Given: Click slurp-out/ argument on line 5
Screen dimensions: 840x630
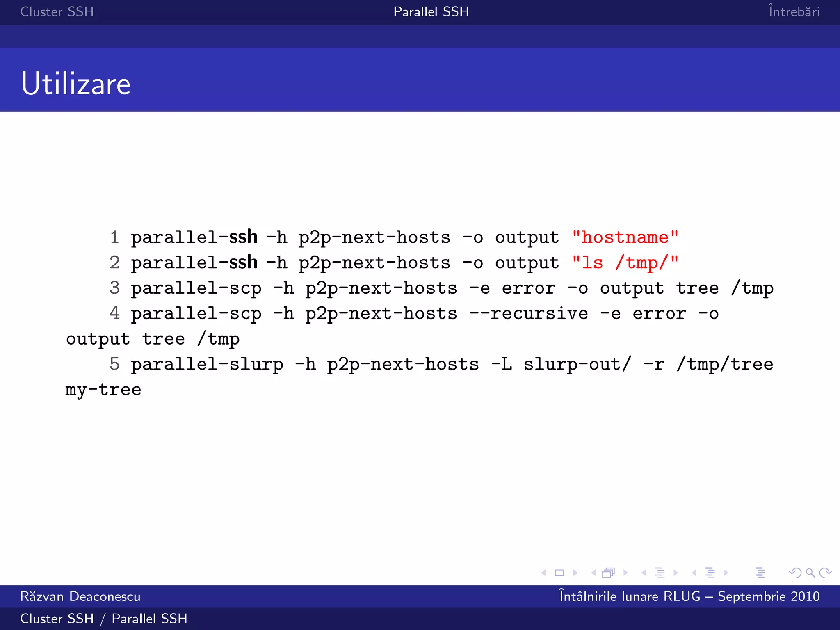Looking at the screenshot, I should (577, 364).
